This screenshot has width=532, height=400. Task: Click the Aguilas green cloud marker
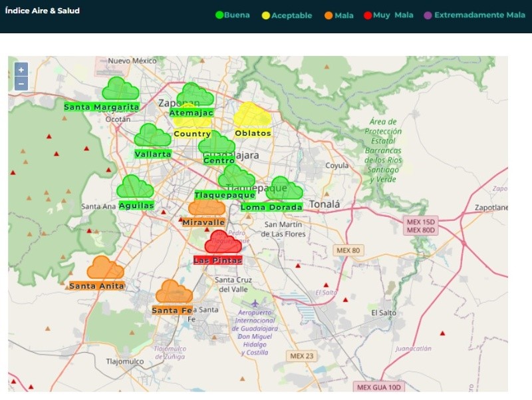(135, 188)
